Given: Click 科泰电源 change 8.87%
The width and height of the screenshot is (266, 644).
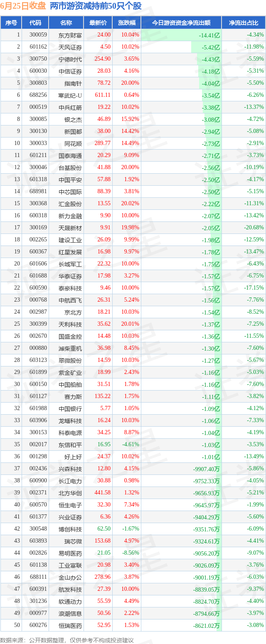Looking at the screenshot, I should click(131, 433).
